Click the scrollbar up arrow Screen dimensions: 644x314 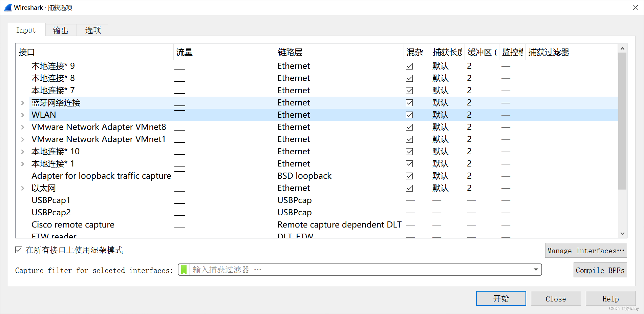coord(622,49)
